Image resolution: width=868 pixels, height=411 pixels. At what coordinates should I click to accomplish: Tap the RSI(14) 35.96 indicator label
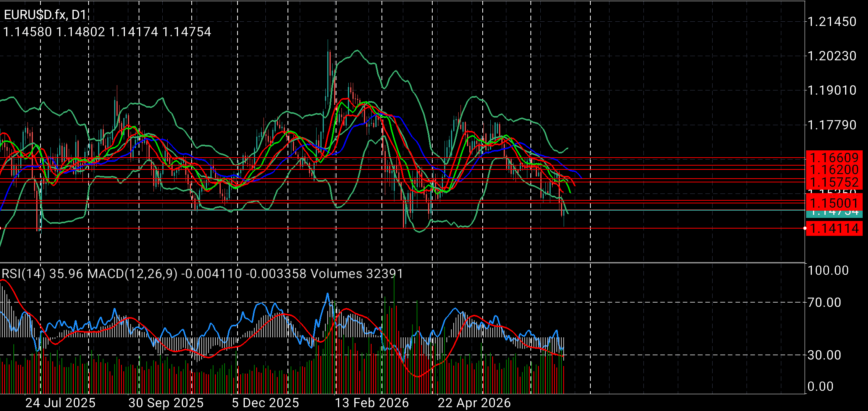click(42, 274)
